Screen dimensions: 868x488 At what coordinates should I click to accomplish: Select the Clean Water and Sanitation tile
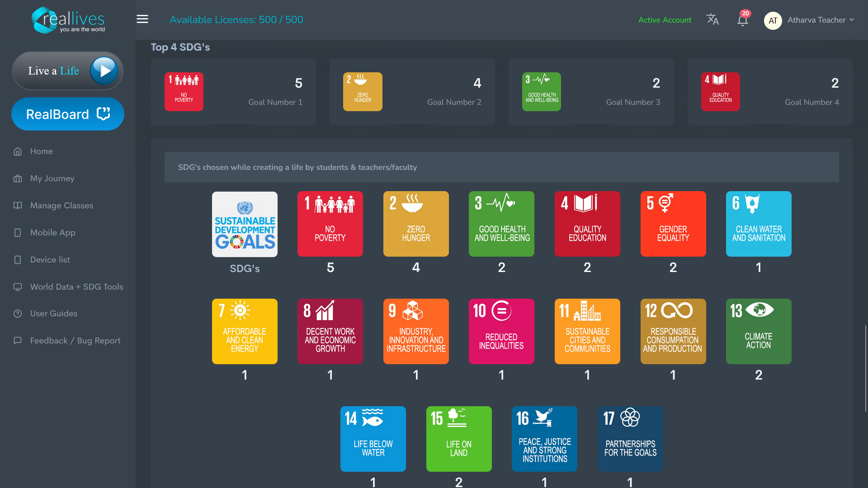(x=759, y=224)
